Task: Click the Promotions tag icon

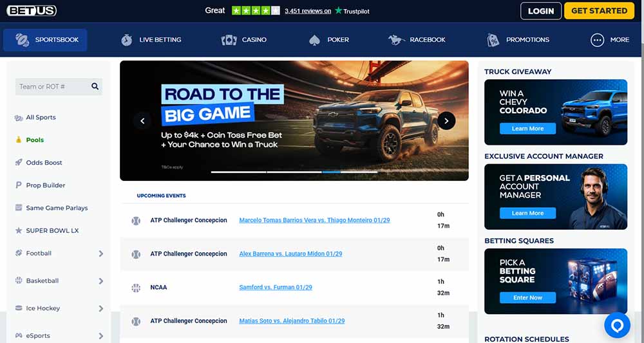Action: coord(493,40)
